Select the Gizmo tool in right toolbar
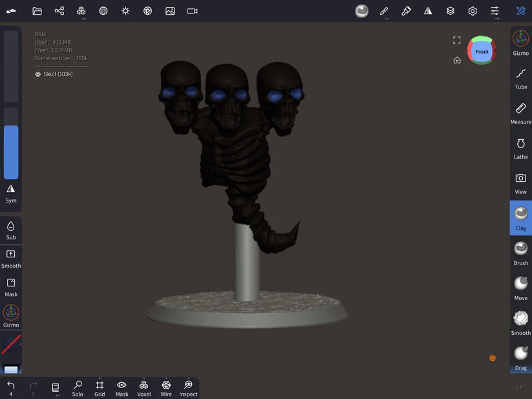532x399 pixels. pyautogui.click(x=521, y=43)
